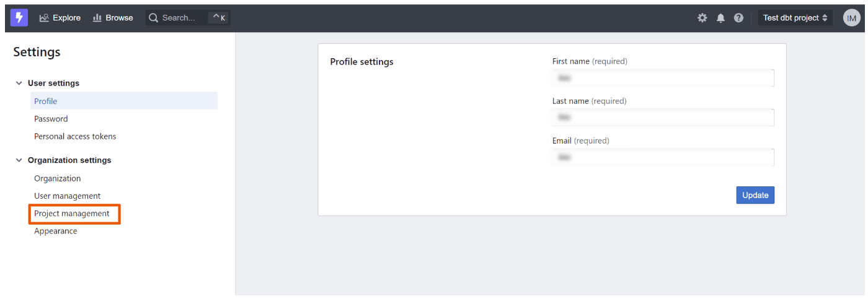
Task: Click the settings gear icon
Action: click(702, 18)
